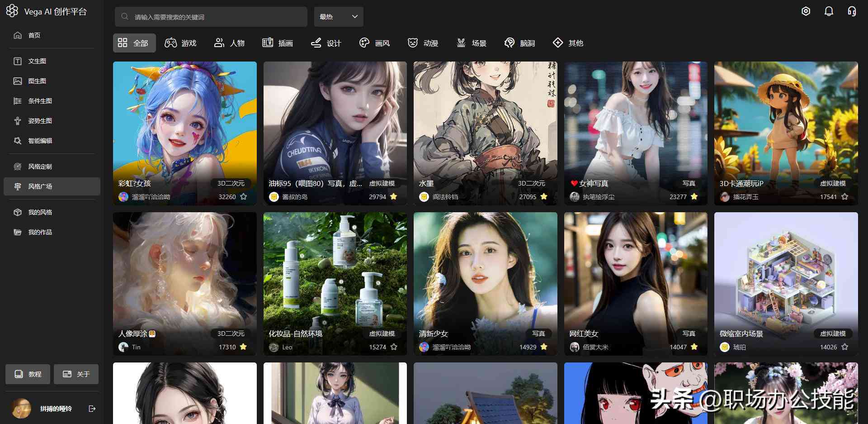Click the Vega AI logo icon
Image resolution: width=868 pixels, height=424 pixels.
tap(12, 11)
